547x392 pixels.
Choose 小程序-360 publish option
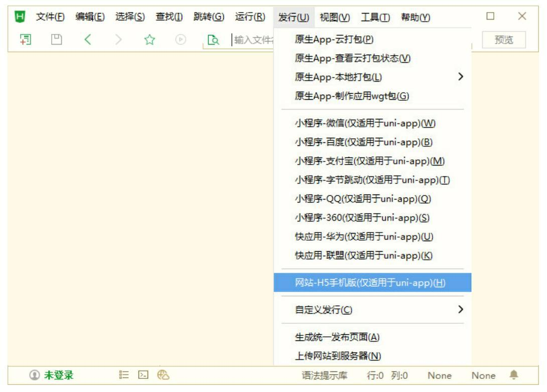[372, 218]
